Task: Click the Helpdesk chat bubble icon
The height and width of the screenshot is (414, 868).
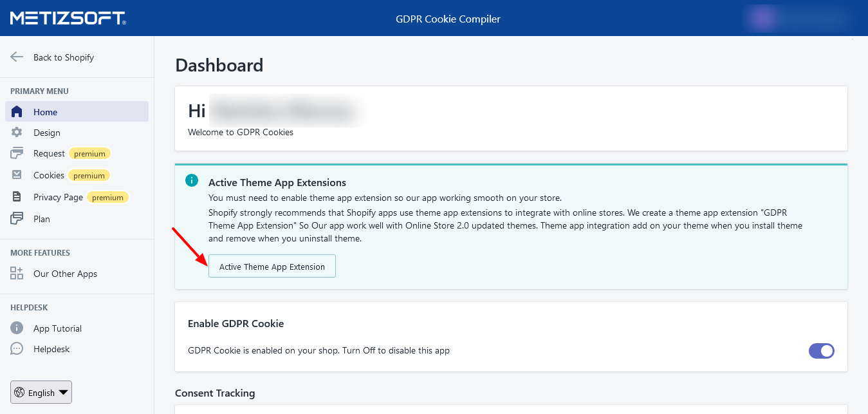Action: tap(17, 349)
